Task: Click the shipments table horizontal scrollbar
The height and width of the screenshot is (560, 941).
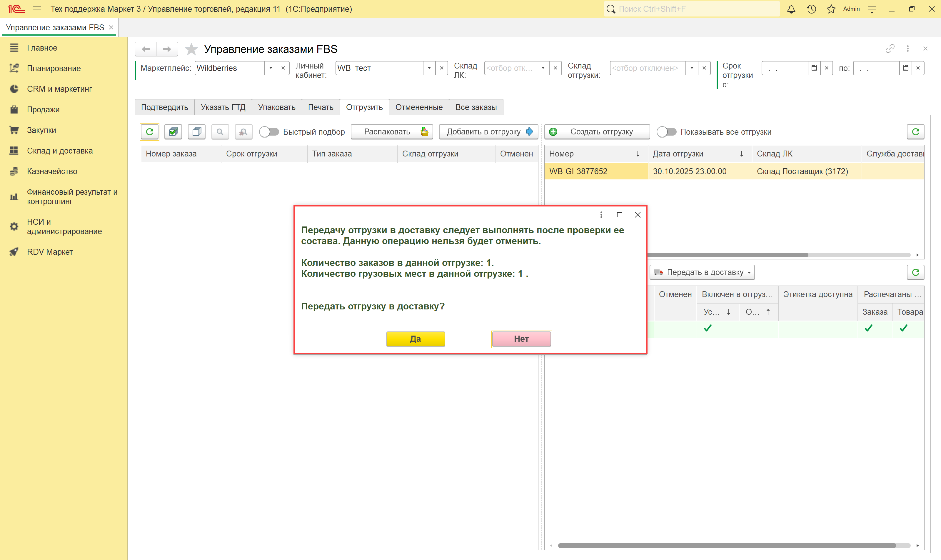Action: pos(728,255)
